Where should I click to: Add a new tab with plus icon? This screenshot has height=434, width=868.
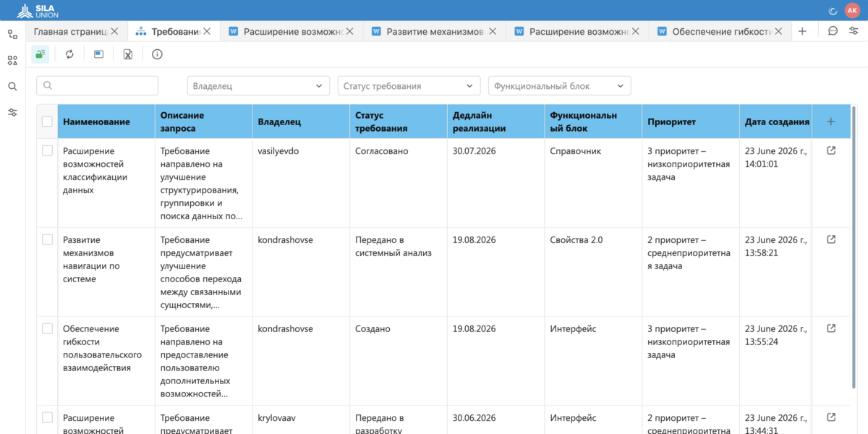(x=802, y=31)
